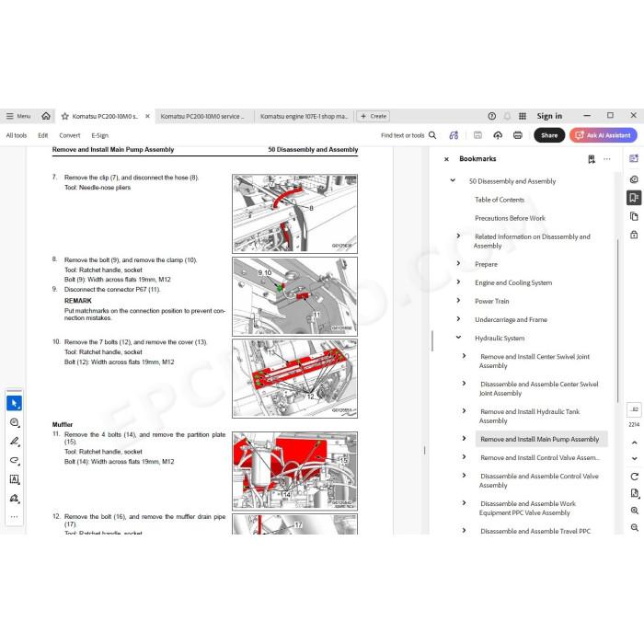This screenshot has height=644, width=644.
Task: Expand Disassemble and Assemble Center Swivel Joint Assembly
Action: click(464, 384)
